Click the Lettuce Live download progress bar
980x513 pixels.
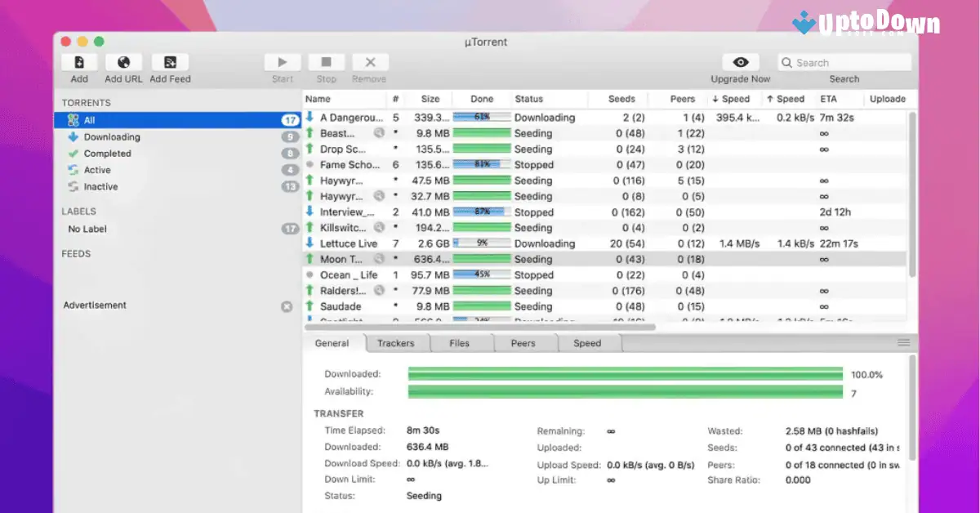(x=483, y=243)
